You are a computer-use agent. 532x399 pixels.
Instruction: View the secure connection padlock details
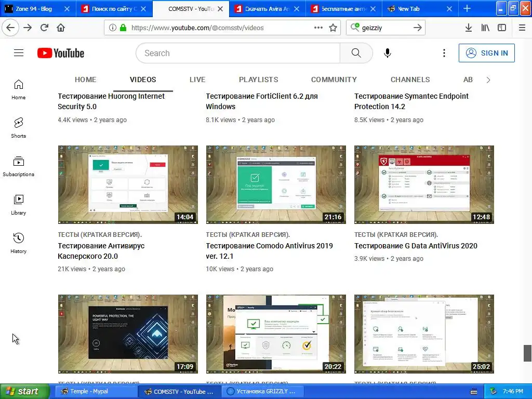(123, 28)
